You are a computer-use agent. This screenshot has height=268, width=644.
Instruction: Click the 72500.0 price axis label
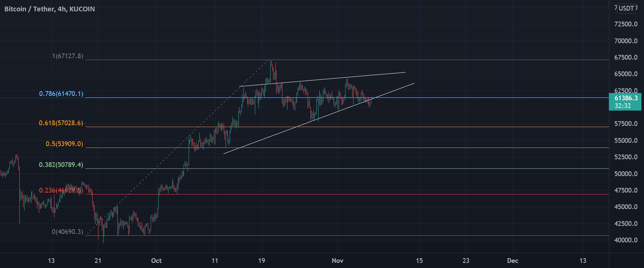626,24
